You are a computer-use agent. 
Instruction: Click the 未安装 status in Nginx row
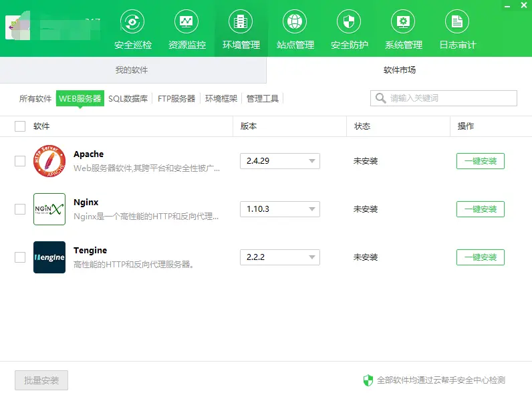[366, 209]
